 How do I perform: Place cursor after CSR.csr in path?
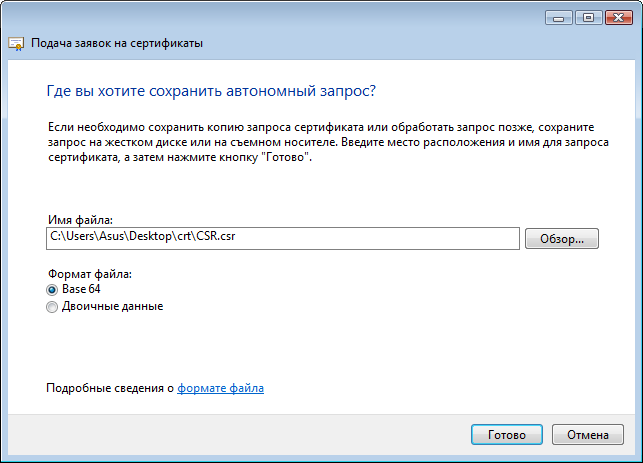pos(237,237)
